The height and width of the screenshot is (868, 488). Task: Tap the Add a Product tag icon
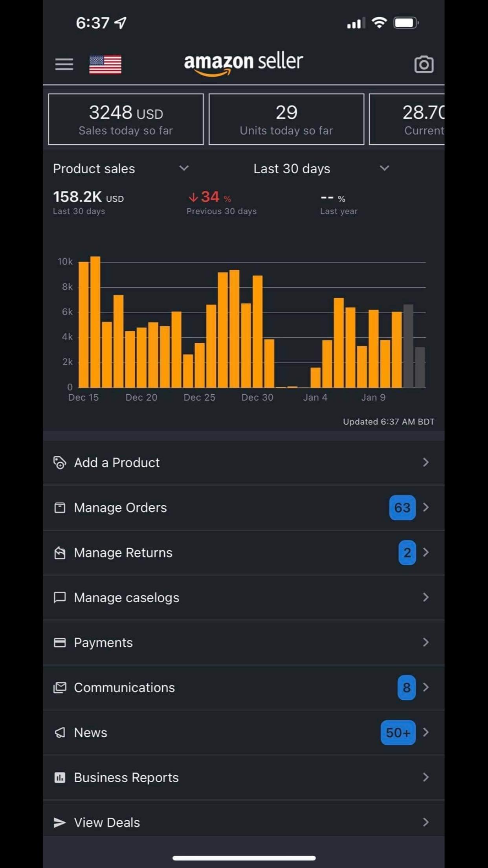tap(60, 463)
